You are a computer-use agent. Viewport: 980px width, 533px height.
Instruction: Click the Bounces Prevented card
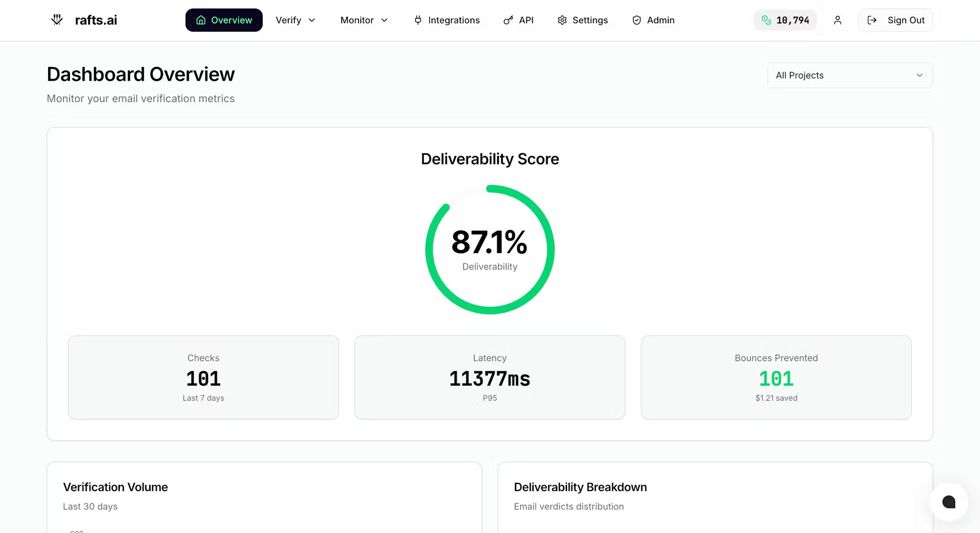click(776, 377)
